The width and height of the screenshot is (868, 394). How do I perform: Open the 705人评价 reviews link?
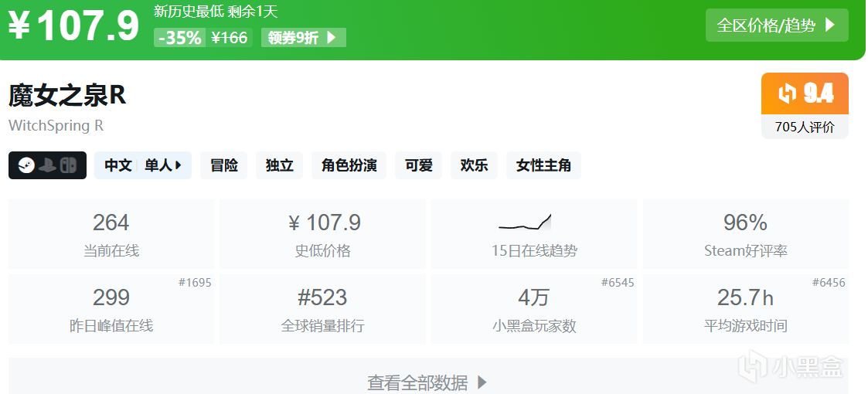point(805,127)
